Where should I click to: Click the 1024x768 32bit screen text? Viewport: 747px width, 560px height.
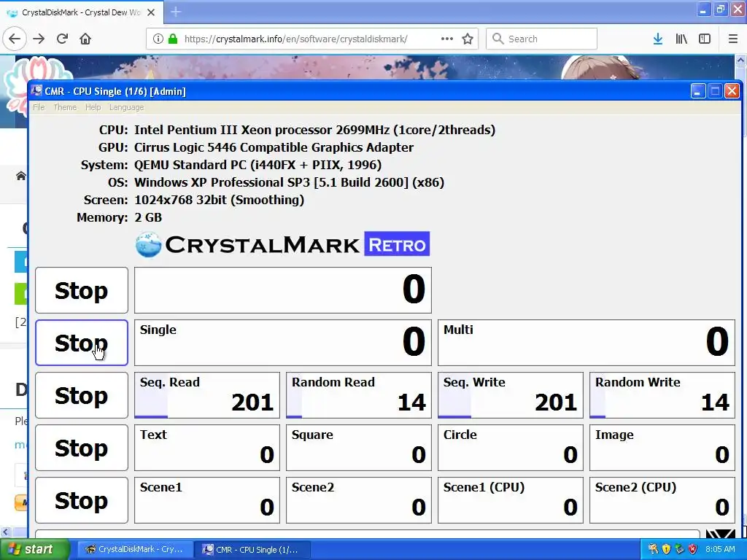click(x=219, y=200)
